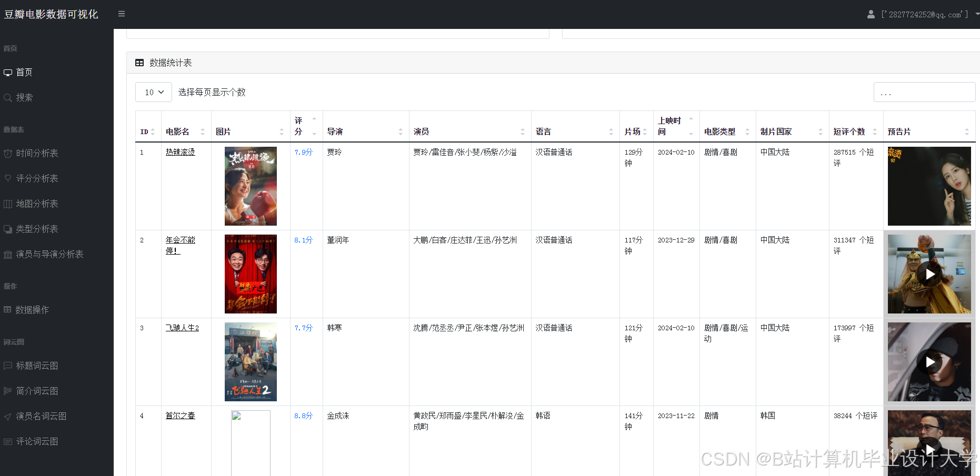Image resolution: width=980 pixels, height=476 pixels.
Task: Open the 年会不能停! movie link
Action: 181,245
